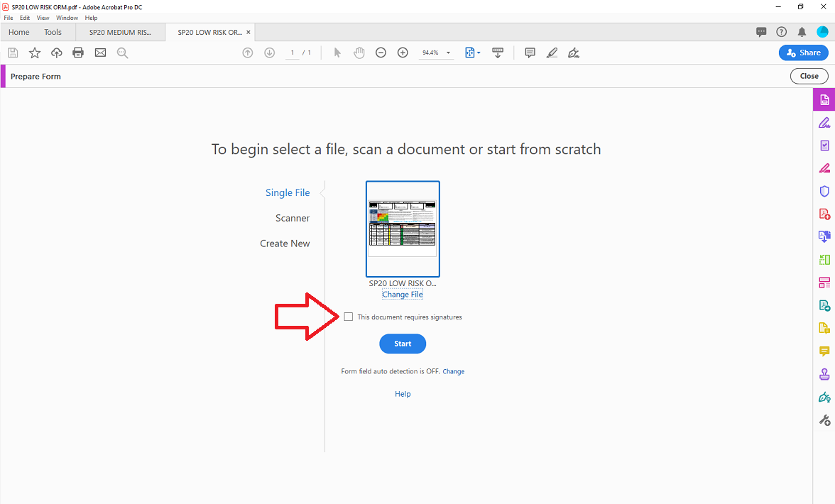Click the notifications bell icon
Screen dimensions: 835x504
(802, 32)
